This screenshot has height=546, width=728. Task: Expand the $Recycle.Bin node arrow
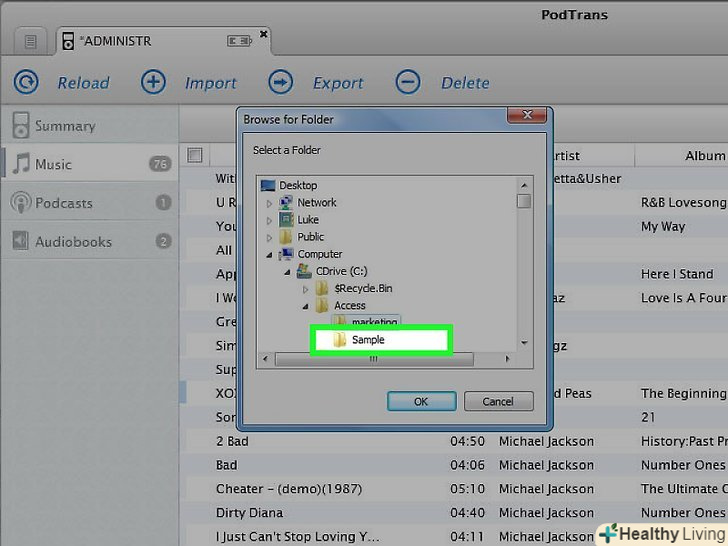coord(306,289)
